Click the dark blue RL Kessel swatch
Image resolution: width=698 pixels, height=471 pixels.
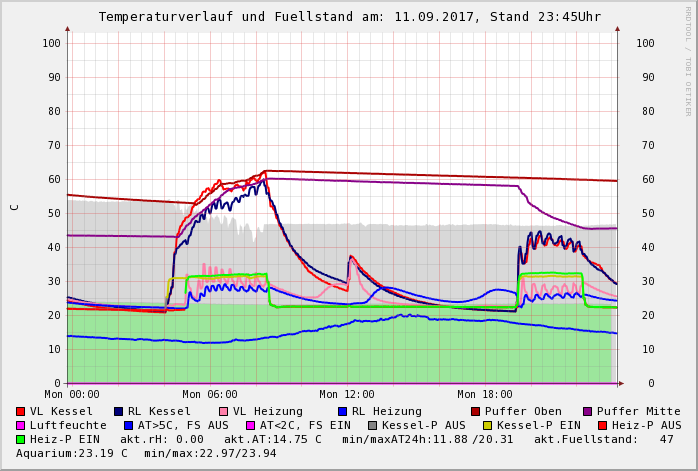click(x=119, y=411)
